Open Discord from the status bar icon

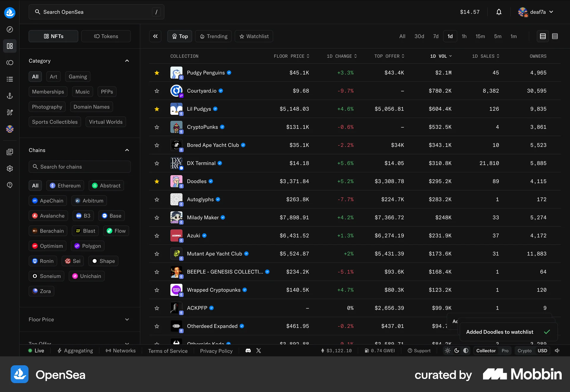(248, 351)
